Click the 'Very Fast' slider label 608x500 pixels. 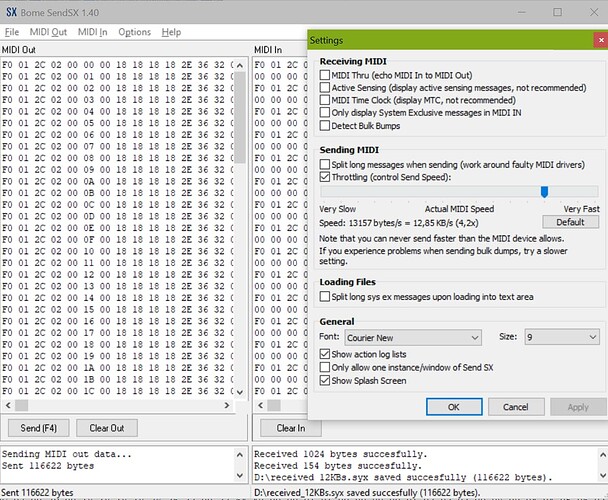point(581,209)
